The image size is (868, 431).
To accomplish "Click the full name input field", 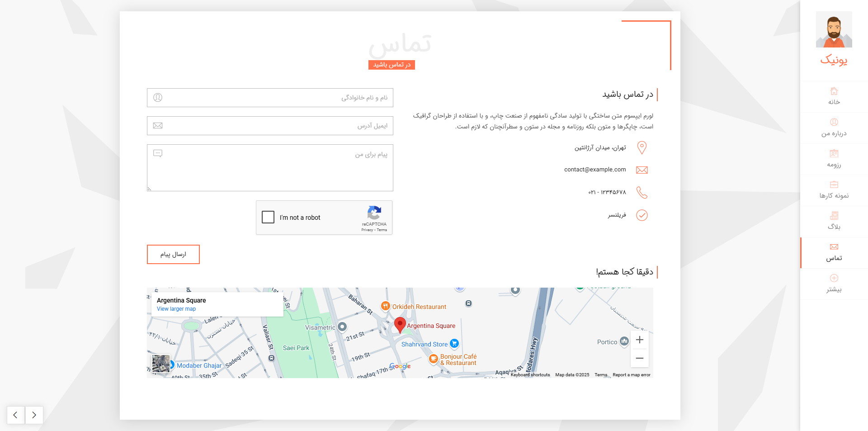I will tap(270, 98).
